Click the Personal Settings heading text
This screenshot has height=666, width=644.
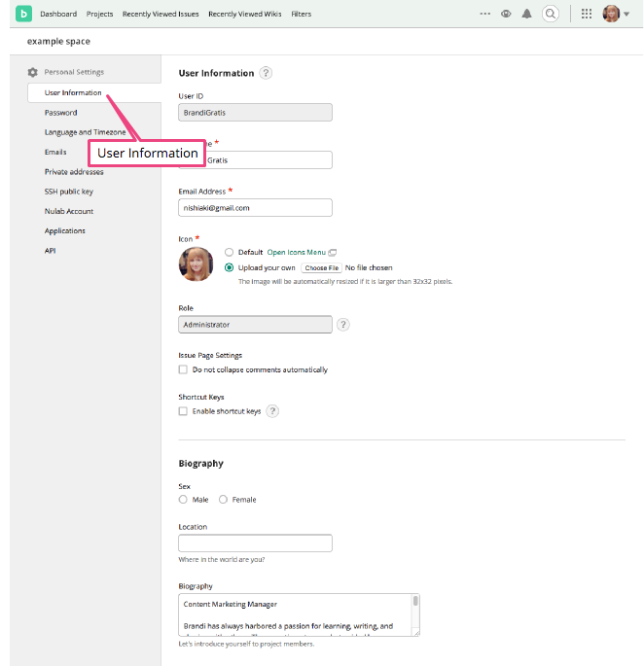(74, 72)
